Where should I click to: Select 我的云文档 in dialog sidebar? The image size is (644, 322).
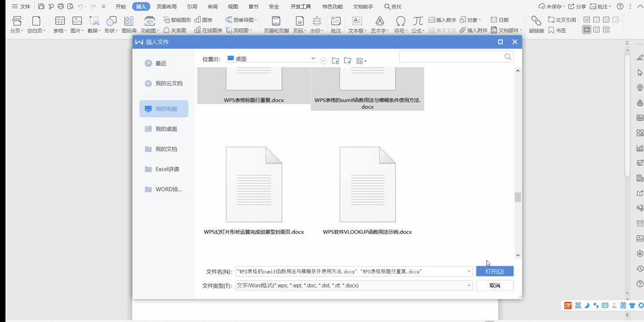coord(164,84)
